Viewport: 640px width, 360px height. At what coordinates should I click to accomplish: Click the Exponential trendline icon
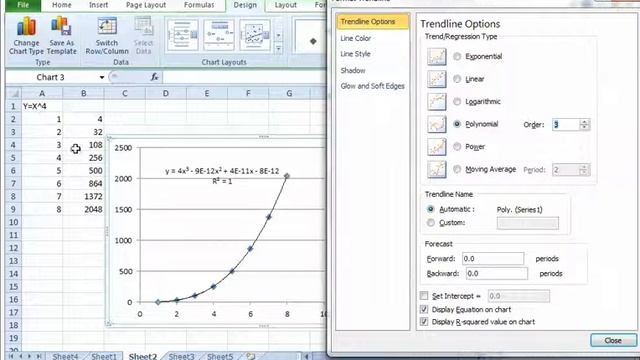coord(436,57)
